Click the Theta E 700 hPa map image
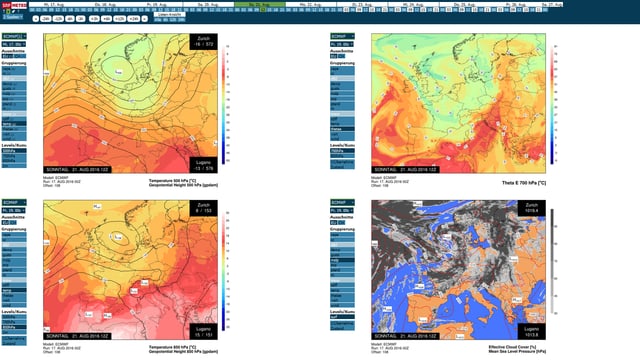Screen dimensions: 640x360 pos(458,103)
